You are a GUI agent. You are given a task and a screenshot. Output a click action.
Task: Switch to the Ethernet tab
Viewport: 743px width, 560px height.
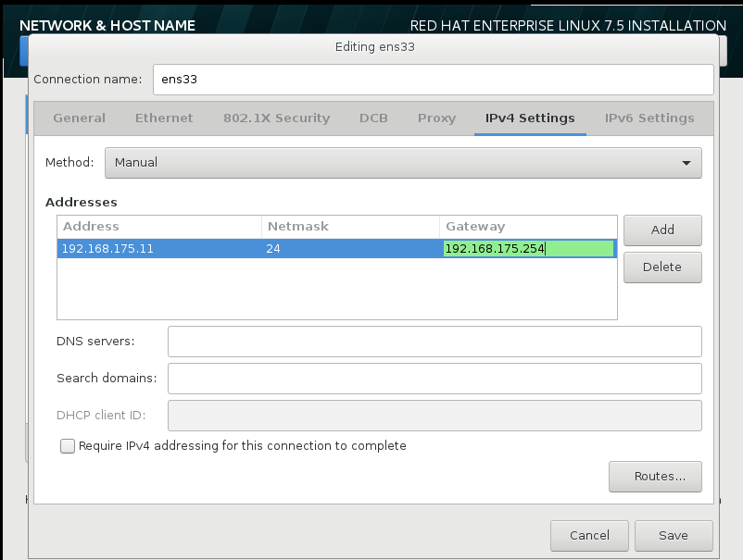pos(164,118)
